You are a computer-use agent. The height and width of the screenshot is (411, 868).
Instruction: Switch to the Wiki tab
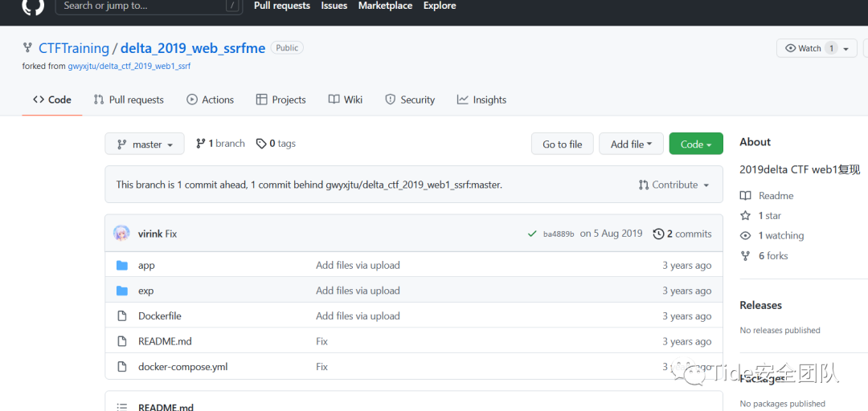click(346, 100)
